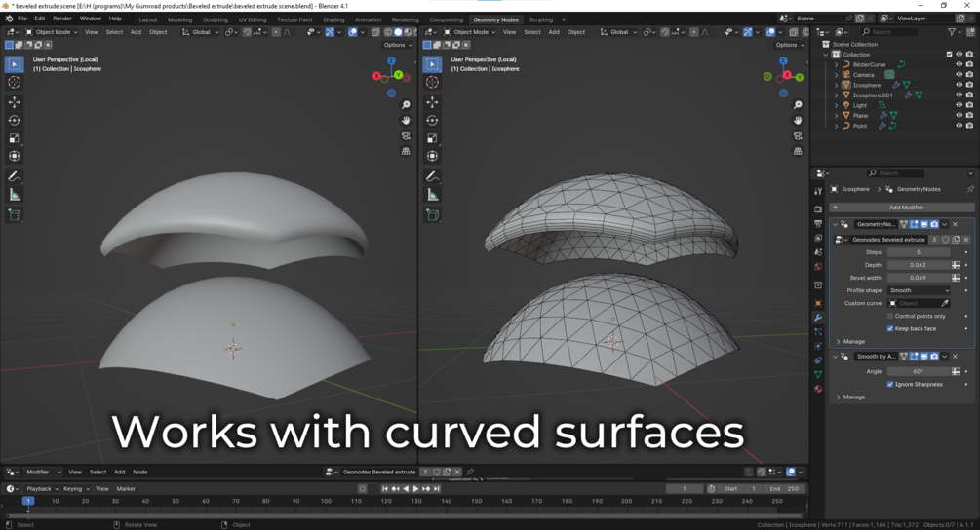
Task: Open the Render menu
Action: point(61,19)
